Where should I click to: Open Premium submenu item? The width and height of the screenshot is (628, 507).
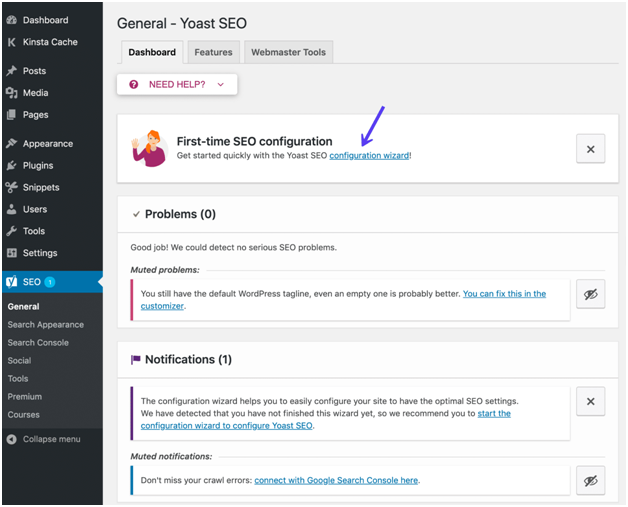[x=25, y=397]
